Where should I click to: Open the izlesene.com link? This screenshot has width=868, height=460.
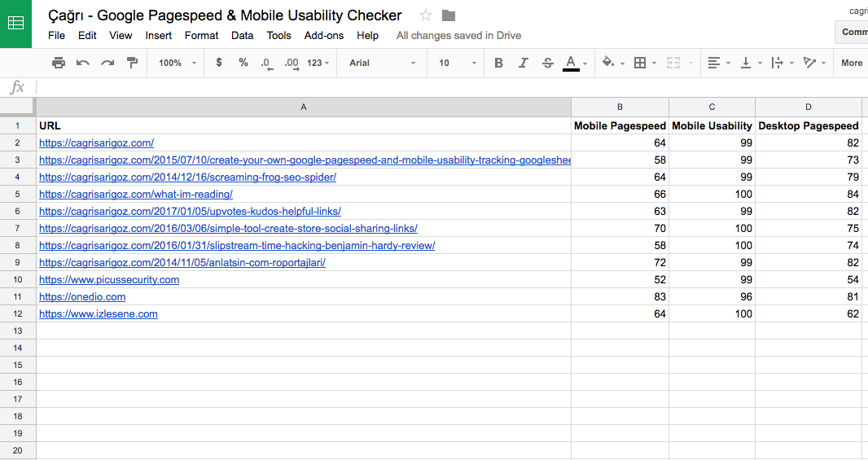coord(98,314)
